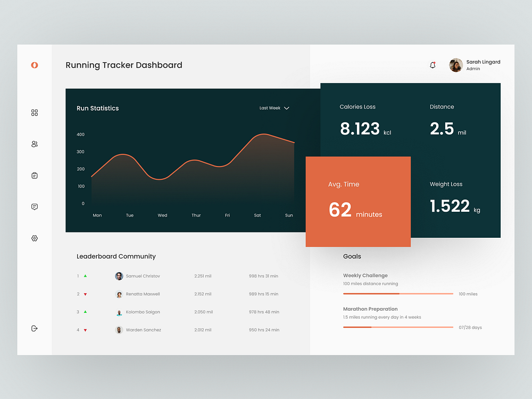Click the logout icon at sidebar bottom
Screen dimensions: 532x399
(35, 328)
